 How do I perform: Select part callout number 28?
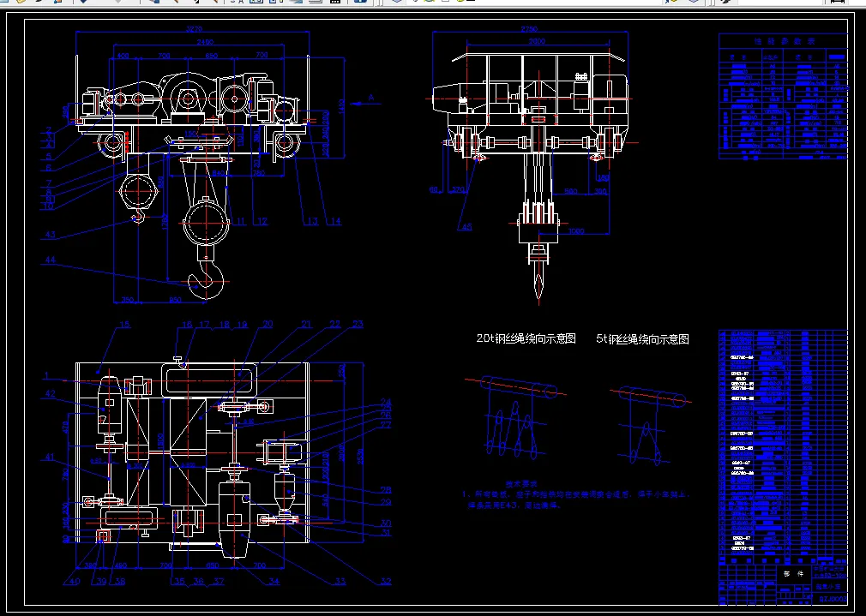386,489
